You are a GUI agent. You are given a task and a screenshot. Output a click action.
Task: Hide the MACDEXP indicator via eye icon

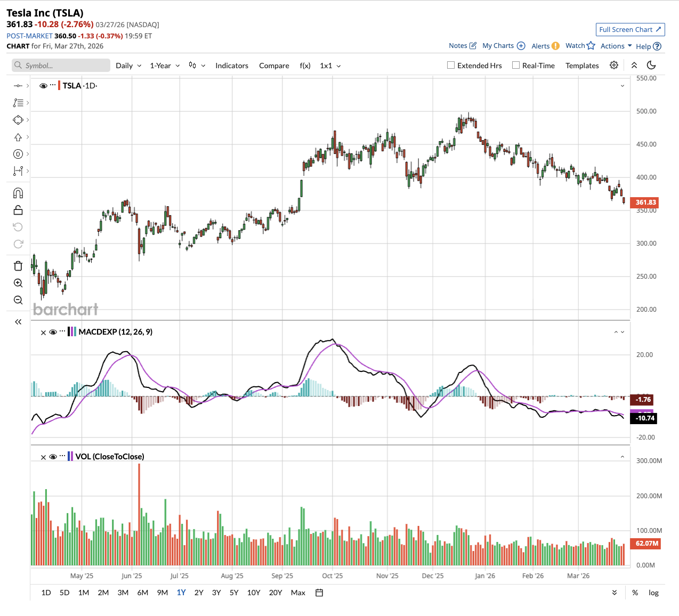click(53, 332)
